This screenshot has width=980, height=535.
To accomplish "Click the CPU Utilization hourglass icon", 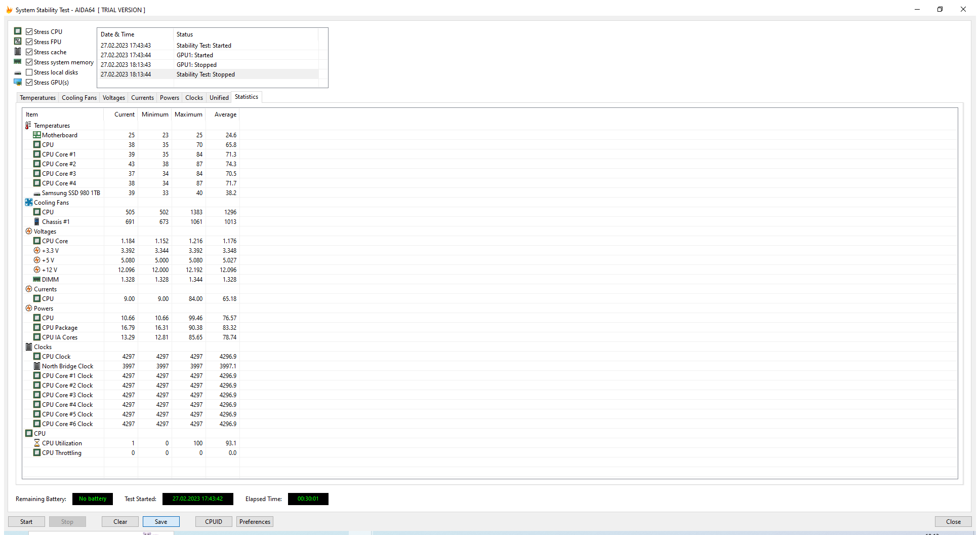I will point(36,443).
